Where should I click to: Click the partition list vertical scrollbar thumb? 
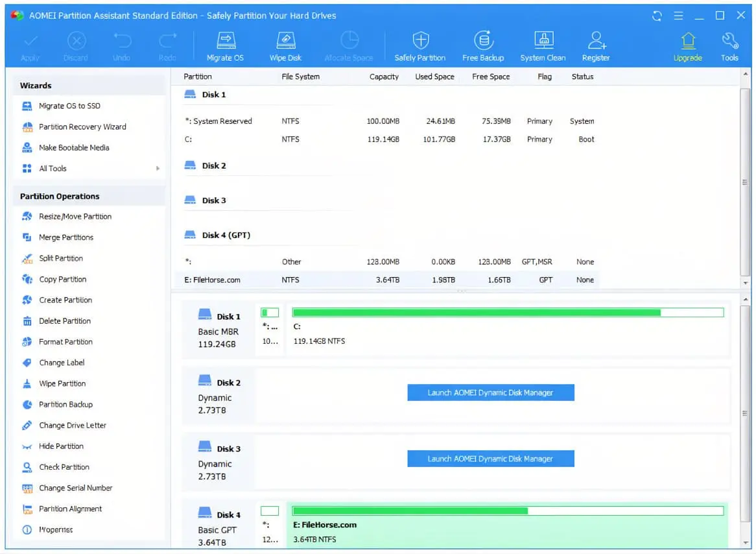pyautogui.click(x=746, y=182)
